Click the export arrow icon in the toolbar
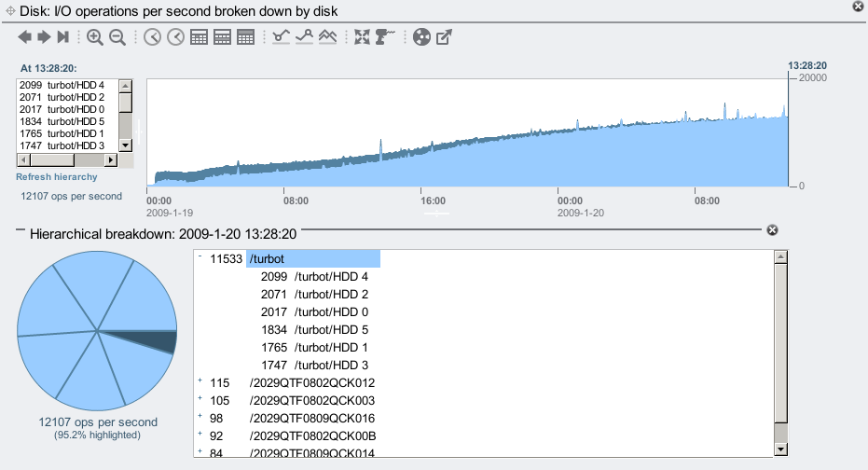 pyautogui.click(x=445, y=37)
